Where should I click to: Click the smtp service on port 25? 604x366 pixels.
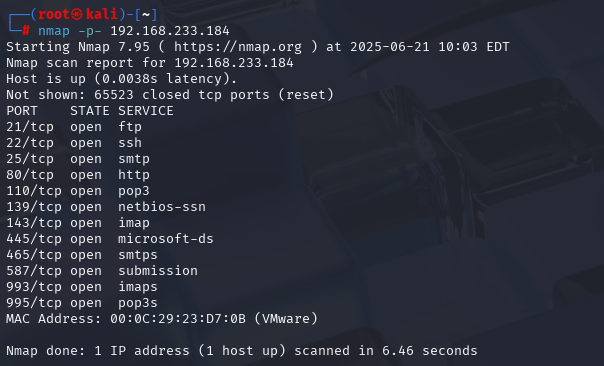tap(134, 159)
